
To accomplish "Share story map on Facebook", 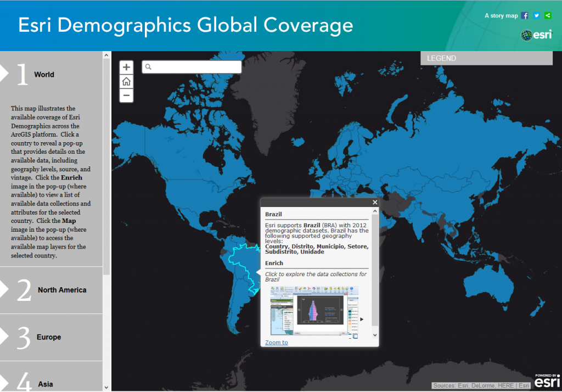I will (525, 15).
